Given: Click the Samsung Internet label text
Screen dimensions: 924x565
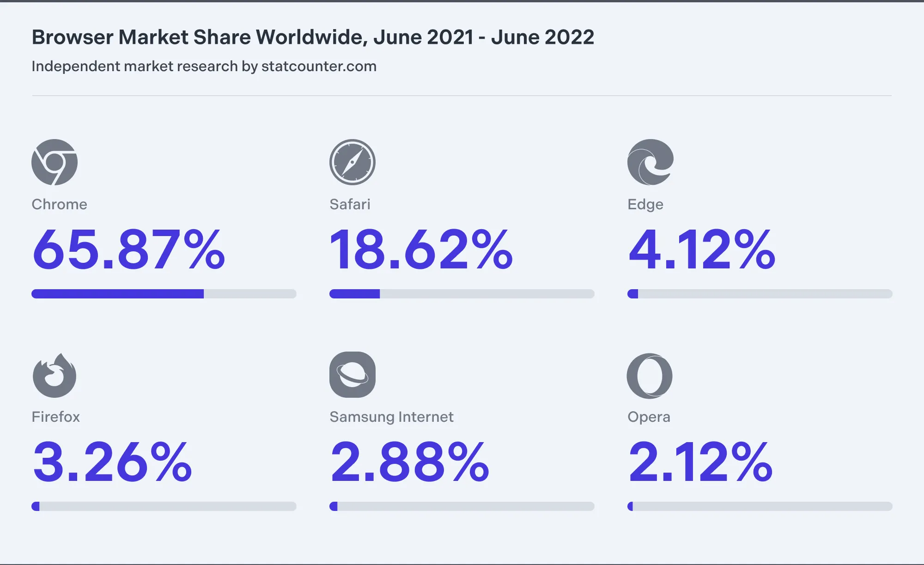Looking at the screenshot, I should point(391,417).
